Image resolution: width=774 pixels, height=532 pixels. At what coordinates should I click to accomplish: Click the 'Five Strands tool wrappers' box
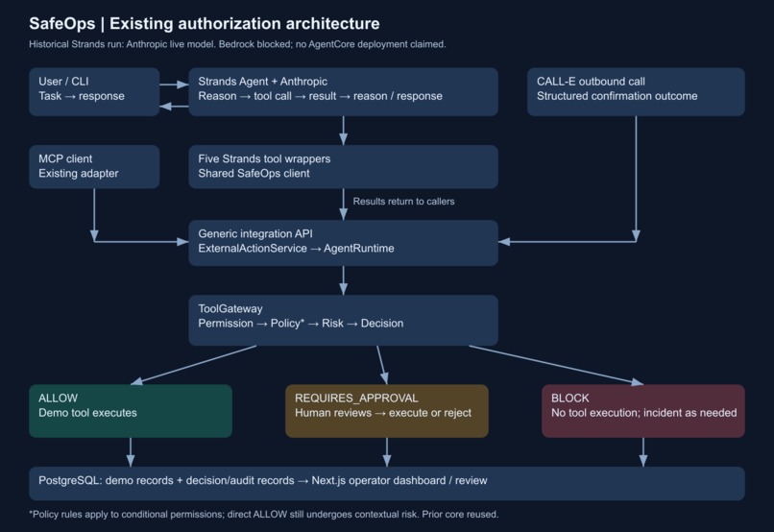[x=343, y=167]
